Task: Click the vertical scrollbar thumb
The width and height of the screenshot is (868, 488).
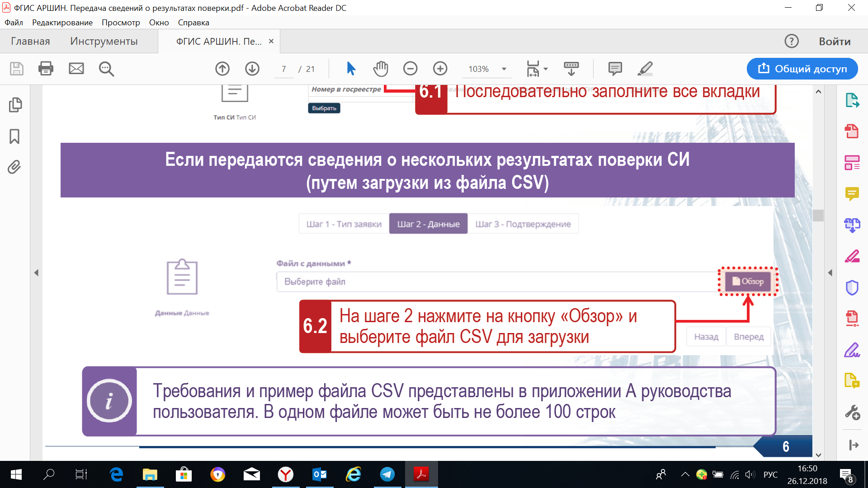Action: 818,215
